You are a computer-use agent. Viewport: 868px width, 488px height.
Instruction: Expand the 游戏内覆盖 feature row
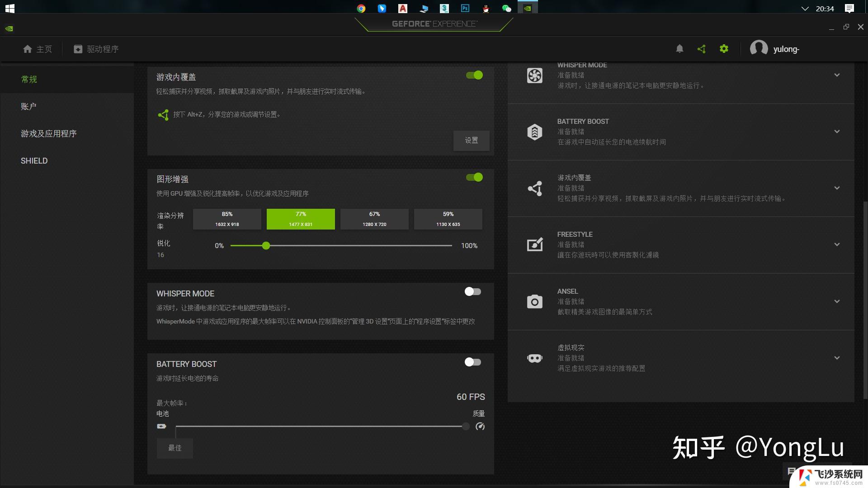coord(837,188)
